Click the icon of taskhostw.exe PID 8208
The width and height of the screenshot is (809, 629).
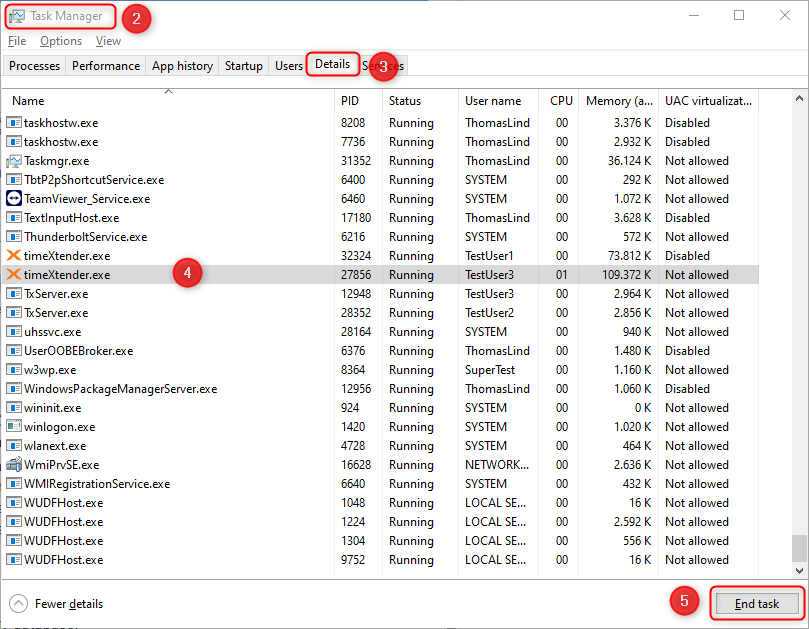(x=14, y=123)
